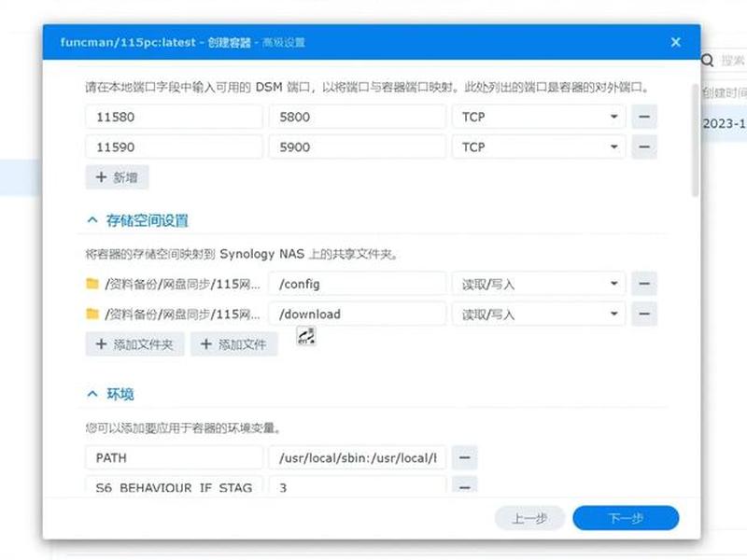Click 添加文件 button
Viewport: 747px width, 560px height.
pos(234,343)
